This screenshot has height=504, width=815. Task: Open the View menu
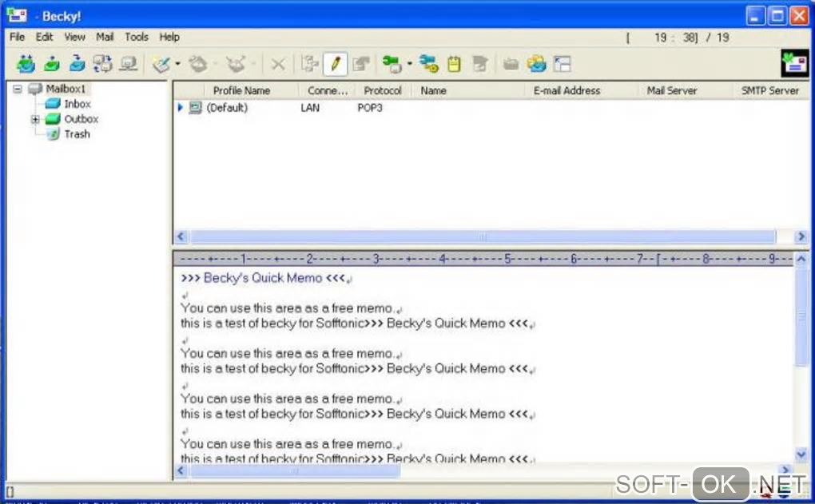[74, 37]
